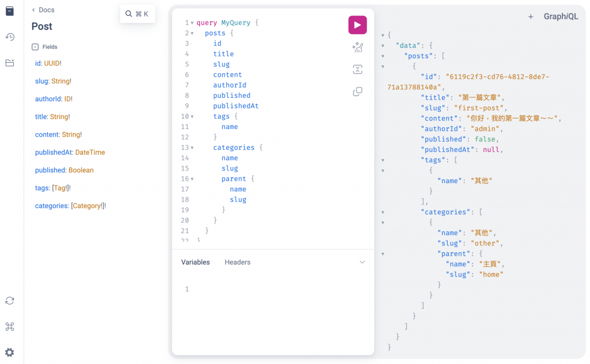
Task: Open the settings gear
Action: coord(10,352)
